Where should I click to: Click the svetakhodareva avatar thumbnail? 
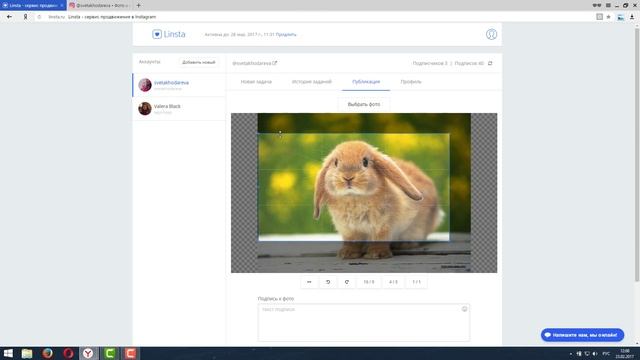point(145,85)
